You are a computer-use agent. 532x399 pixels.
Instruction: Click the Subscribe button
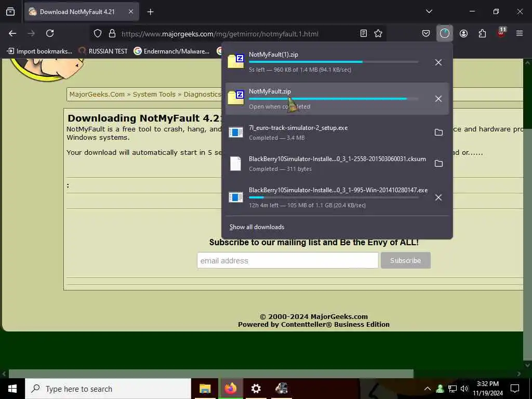tap(405, 260)
